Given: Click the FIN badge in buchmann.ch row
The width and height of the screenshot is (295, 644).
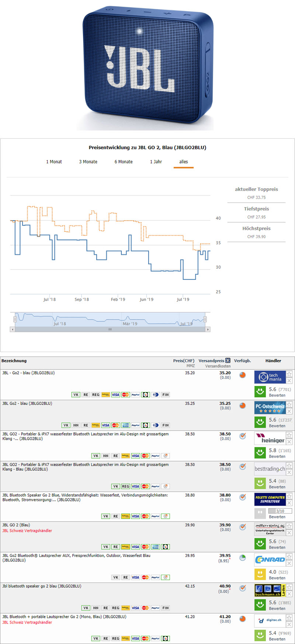Looking at the screenshot, I should [x=165, y=608].
